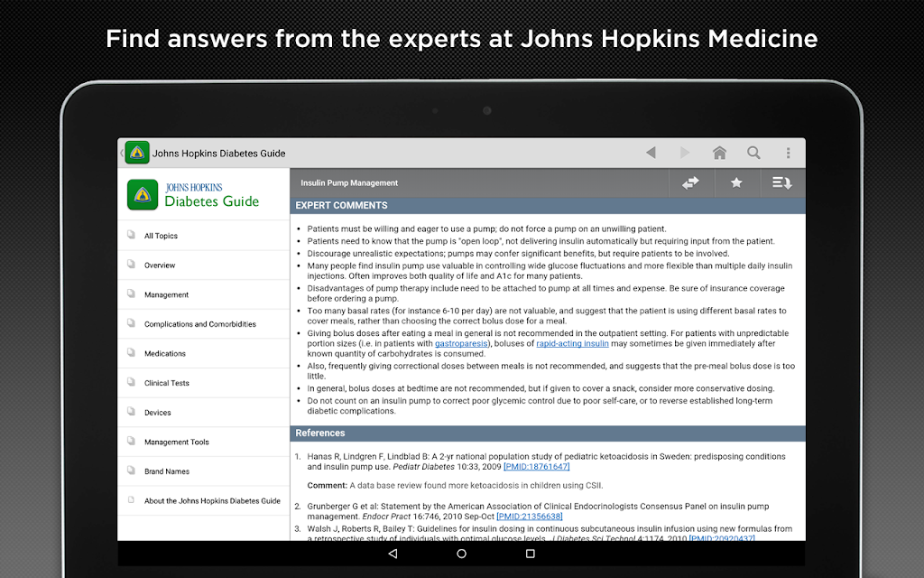
Task: Tap the swap arrows icon
Action: 690,182
